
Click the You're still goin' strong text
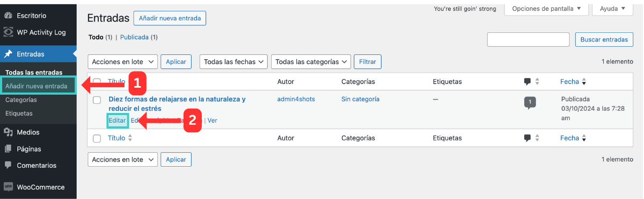[465, 9]
